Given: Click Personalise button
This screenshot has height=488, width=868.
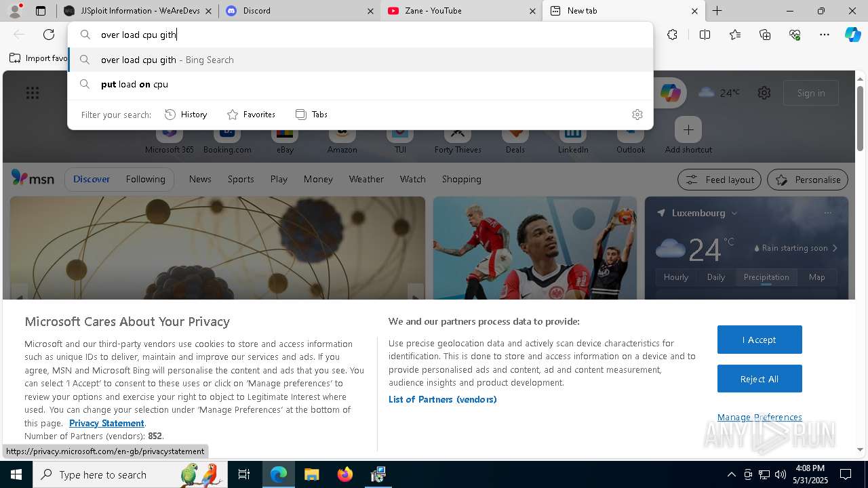Looking at the screenshot, I should 808,180.
